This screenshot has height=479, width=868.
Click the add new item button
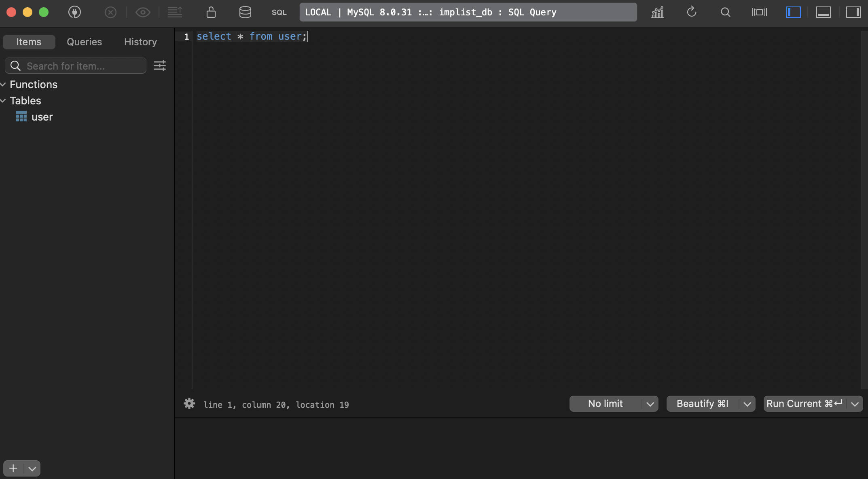click(x=13, y=468)
